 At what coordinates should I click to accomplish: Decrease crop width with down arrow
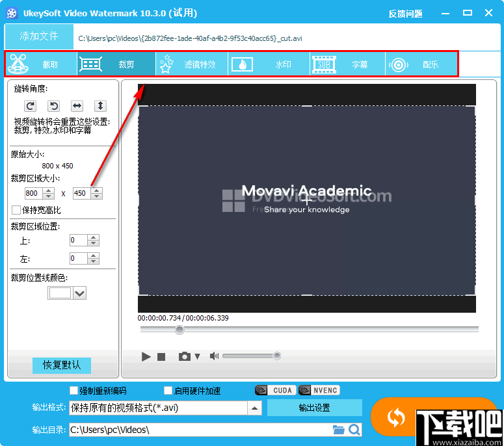click(x=49, y=196)
